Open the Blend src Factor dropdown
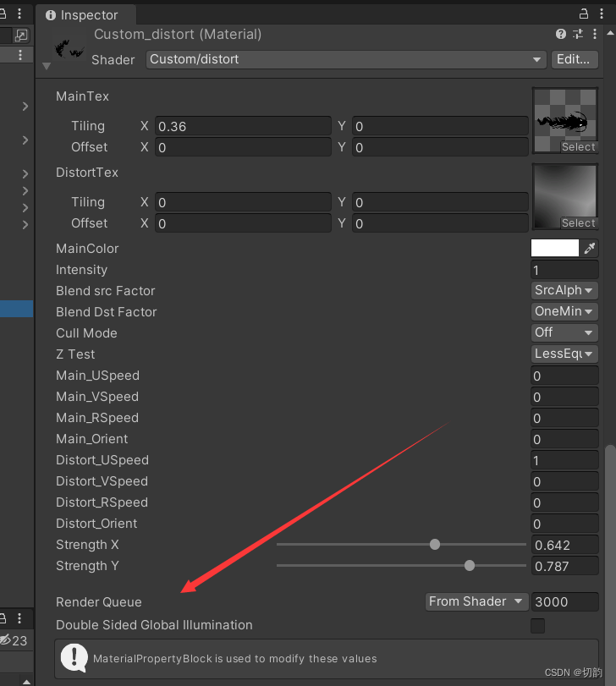The height and width of the screenshot is (686, 616). click(564, 290)
